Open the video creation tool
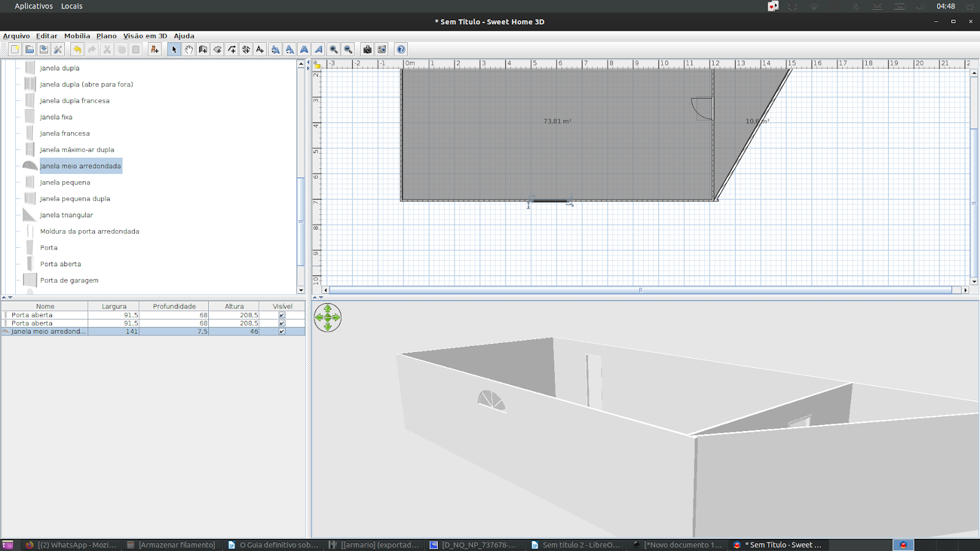Screen dimensions: 980x551 click(381, 49)
